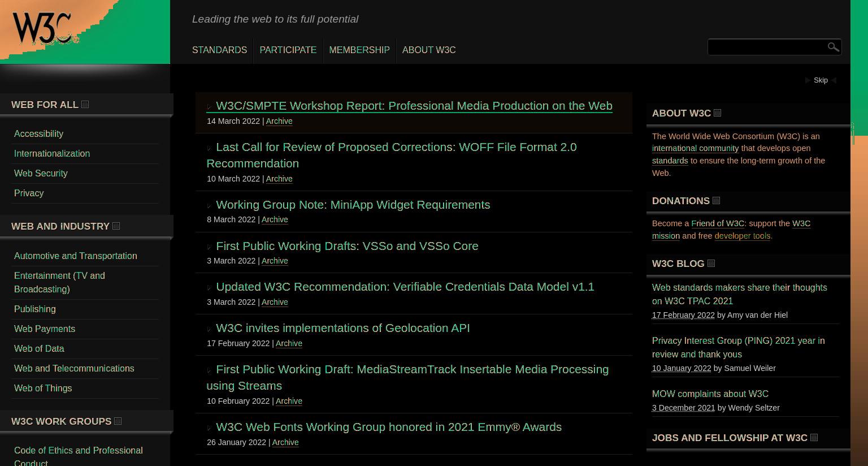868x466 pixels.
Task: Click Archive next to 26 January 2022
Action: pyautogui.click(x=285, y=442)
